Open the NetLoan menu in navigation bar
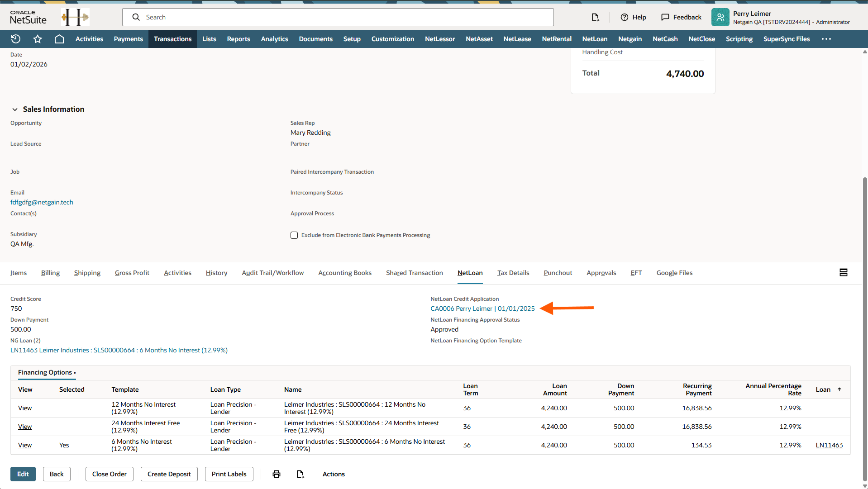This screenshot has width=868, height=489. (595, 39)
